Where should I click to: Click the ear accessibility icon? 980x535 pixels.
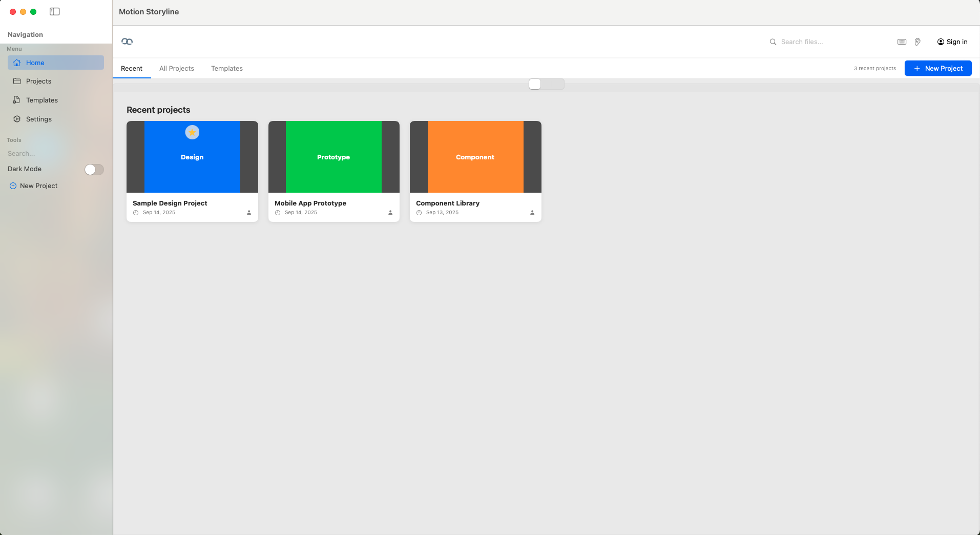tap(918, 42)
